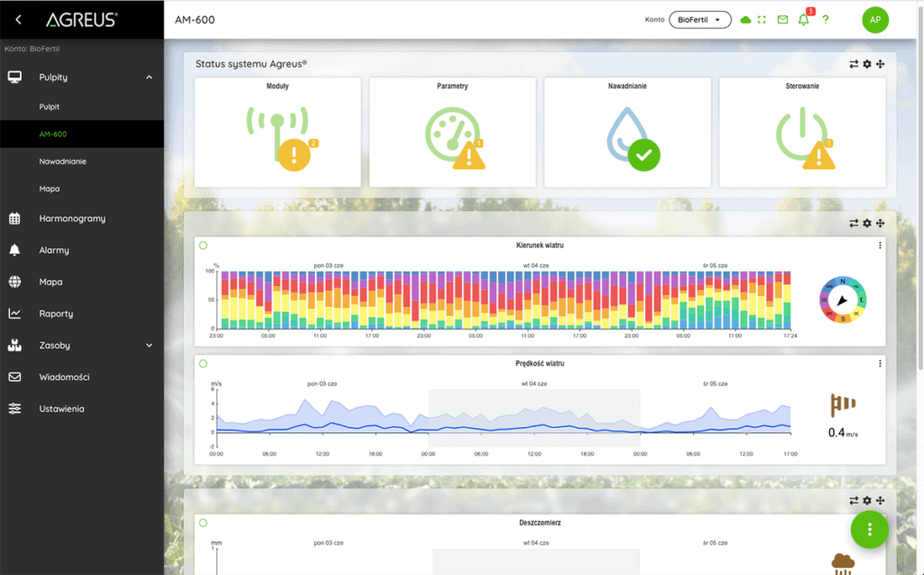Click the help question mark icon
This screenshot has height=575, width=924.
[x=826, y=20]
